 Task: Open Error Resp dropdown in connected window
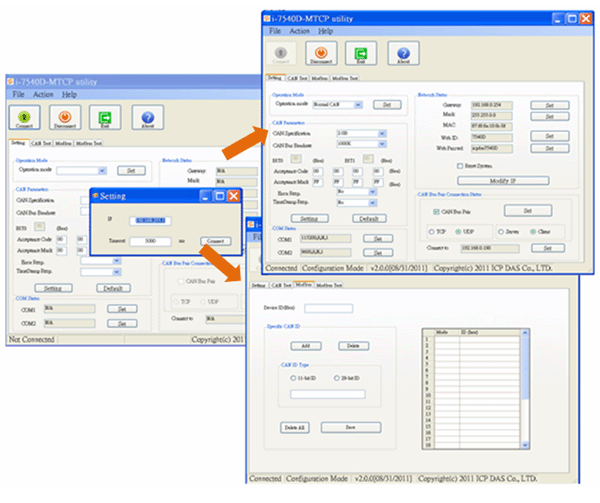tap(373, 192)
